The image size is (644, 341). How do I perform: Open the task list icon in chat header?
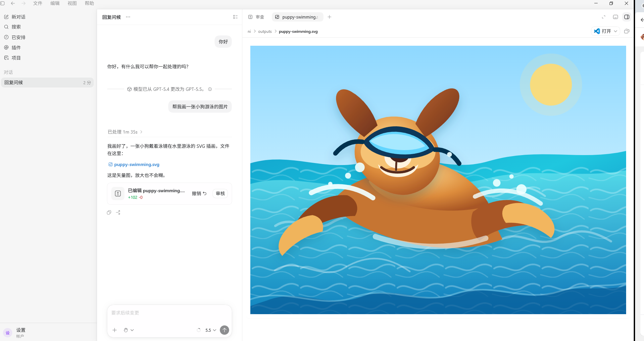235,17
